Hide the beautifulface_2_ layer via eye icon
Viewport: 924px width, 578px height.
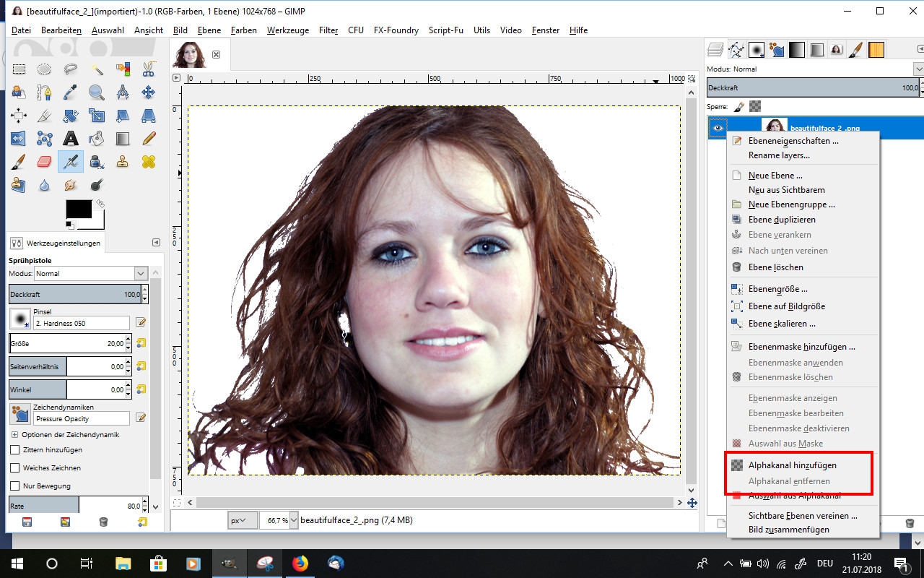point(718,128)
